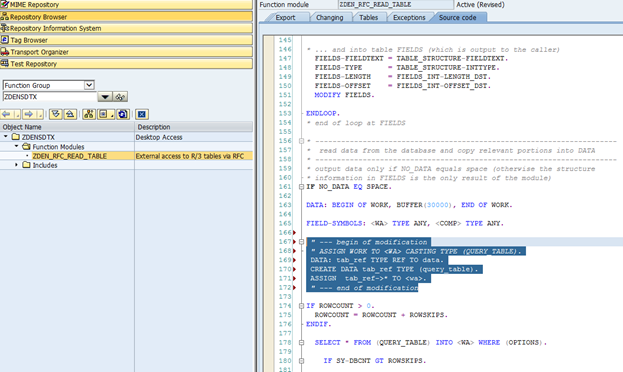Switch to the Exceptions tab
The height and width of the screenshot is (372, 623).
409,17
